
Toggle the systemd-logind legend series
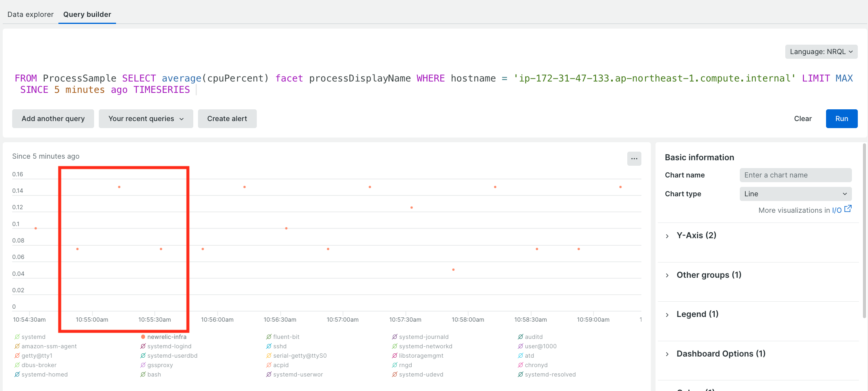coord(166,346)
